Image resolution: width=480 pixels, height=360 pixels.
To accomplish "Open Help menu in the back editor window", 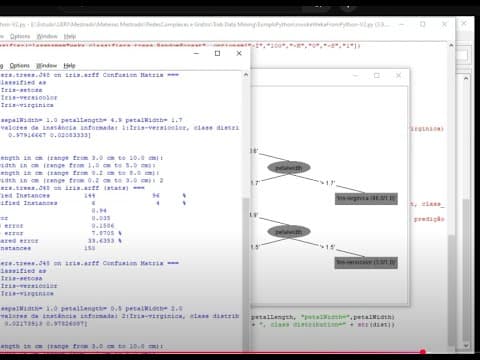I will pos(70,36).
